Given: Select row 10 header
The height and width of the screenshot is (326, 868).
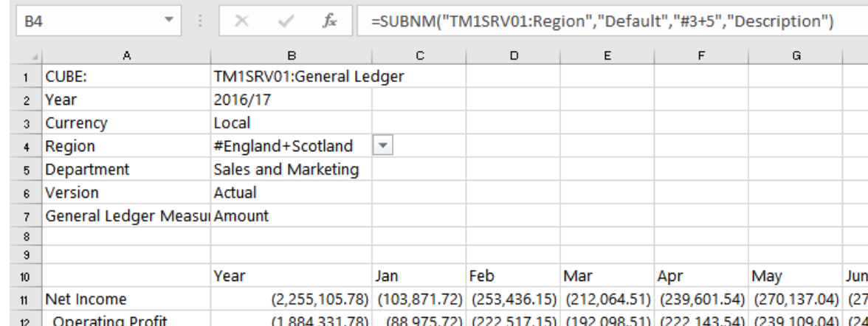Looking at the screenshot, I should [26, 276].
